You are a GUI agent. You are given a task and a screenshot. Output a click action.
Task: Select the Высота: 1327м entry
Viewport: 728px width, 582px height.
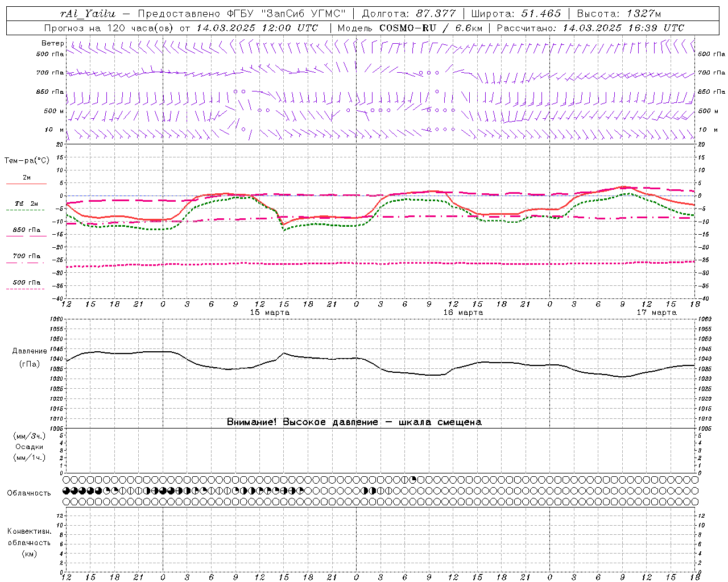point(619,14)
